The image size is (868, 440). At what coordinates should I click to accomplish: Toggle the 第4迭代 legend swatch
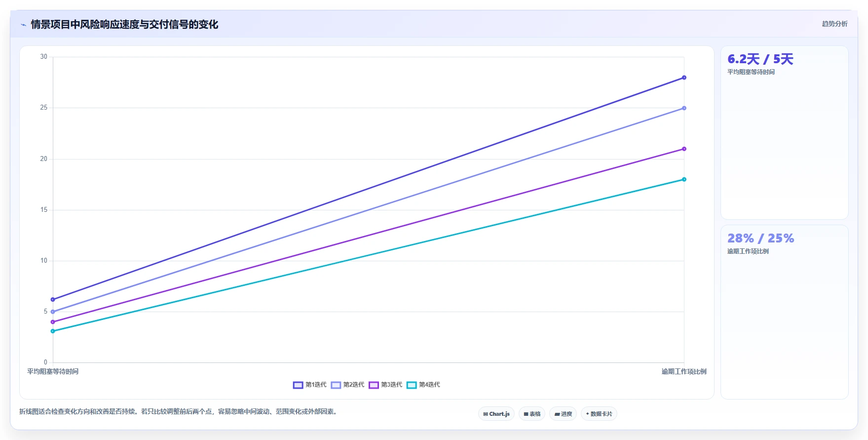pos(412,385)
